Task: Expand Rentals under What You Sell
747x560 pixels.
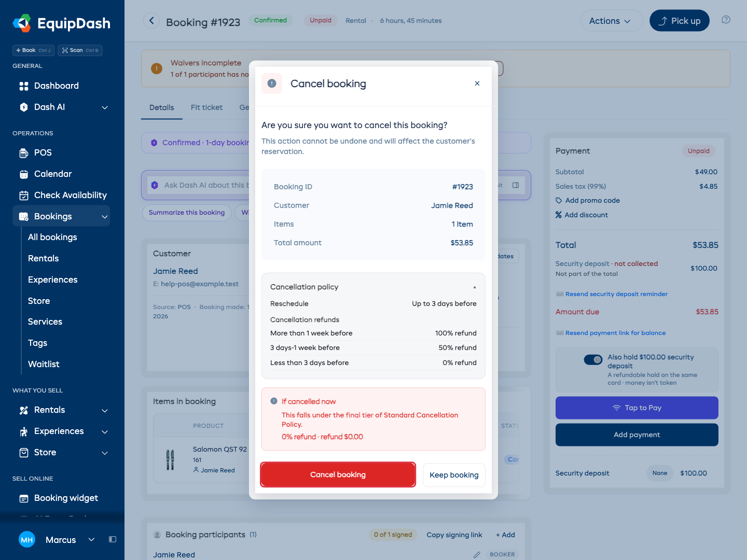Action: [105, 411]
